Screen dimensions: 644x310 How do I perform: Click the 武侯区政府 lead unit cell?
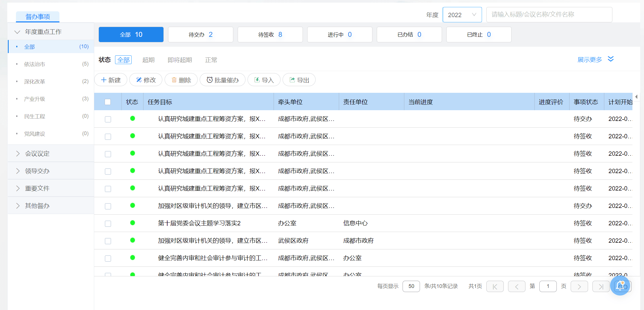(293, 240)
